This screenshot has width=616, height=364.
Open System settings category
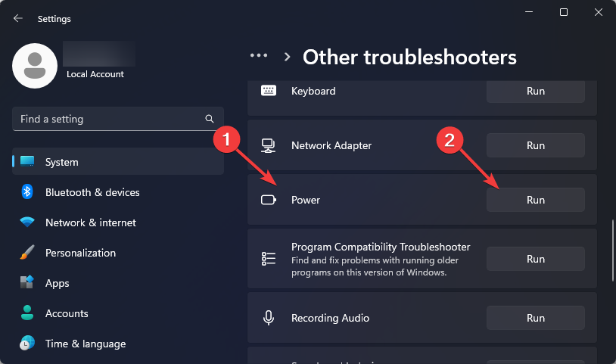(x=118, y=161)
